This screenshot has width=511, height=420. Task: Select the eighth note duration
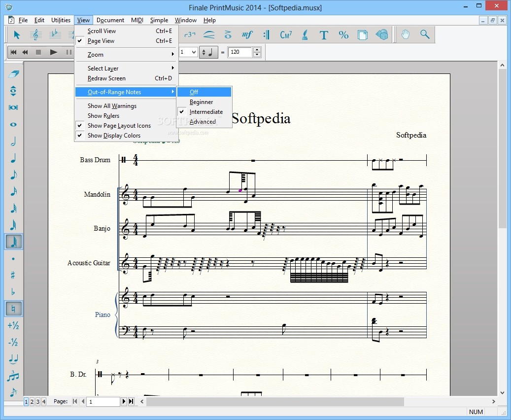pos(13,175)
